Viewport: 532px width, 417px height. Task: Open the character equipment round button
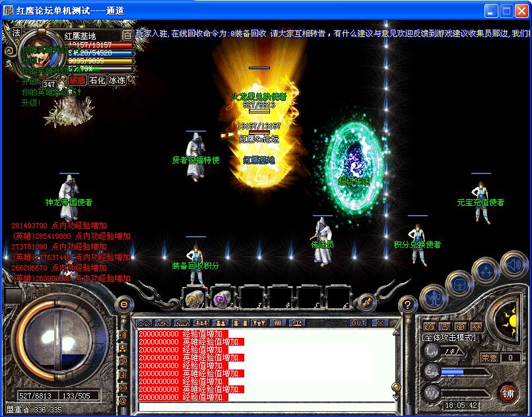coord(433,299)
